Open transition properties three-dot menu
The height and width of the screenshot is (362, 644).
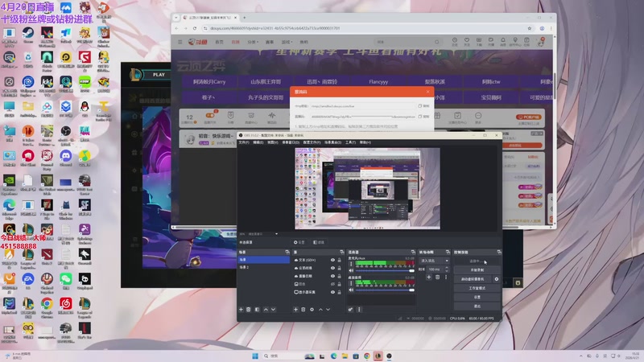(446, 277)
